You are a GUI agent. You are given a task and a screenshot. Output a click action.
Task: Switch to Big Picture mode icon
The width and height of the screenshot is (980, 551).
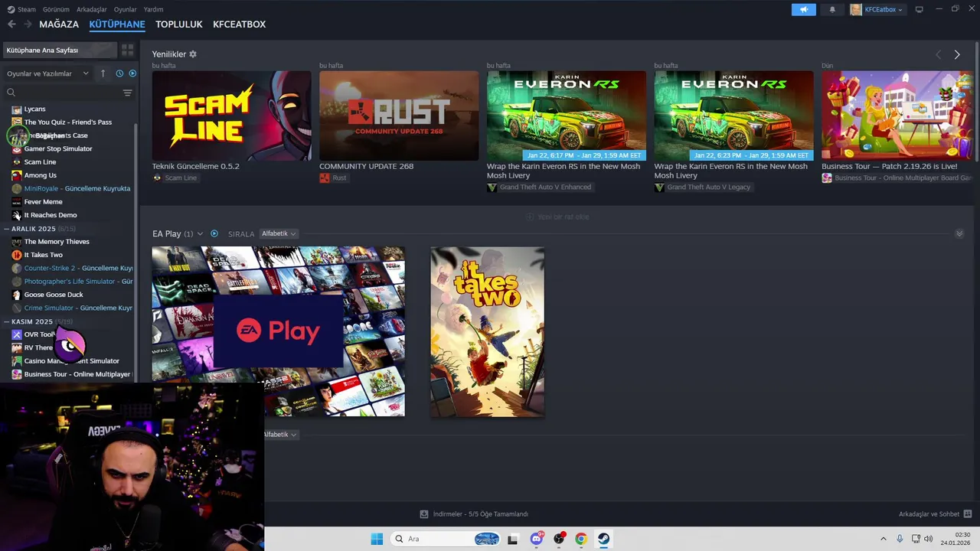coord(919,9)
